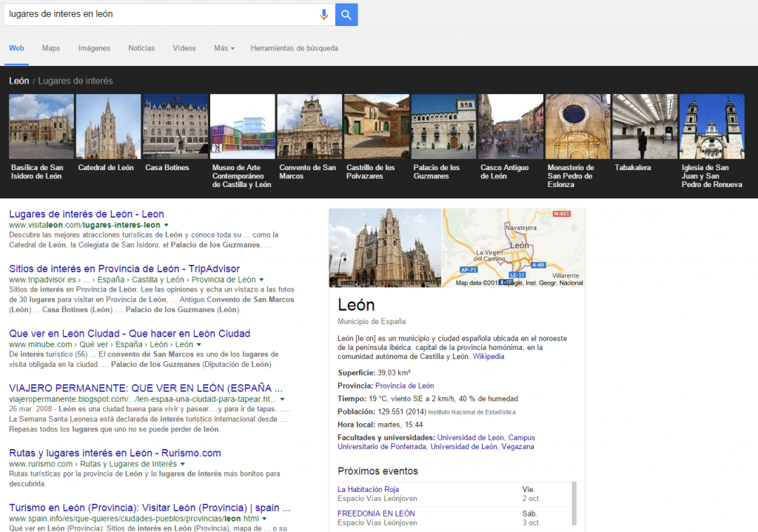This screenshot has width=758, height=532.
Task: Follow the Wikipedia link in León description
Action: pyautogui.click(x=489, y=356)
